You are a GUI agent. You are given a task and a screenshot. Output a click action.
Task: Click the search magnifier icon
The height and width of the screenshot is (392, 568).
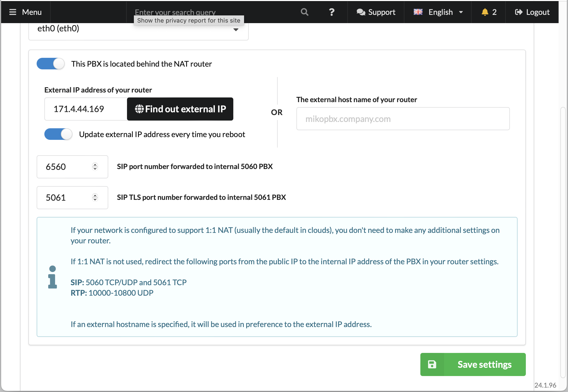(304, 12)
